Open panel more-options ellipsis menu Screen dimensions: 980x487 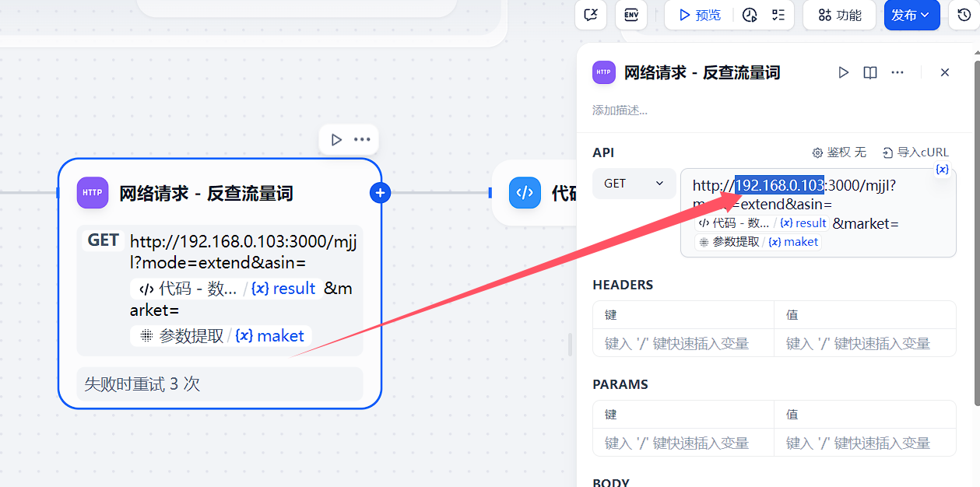point(897,72)
